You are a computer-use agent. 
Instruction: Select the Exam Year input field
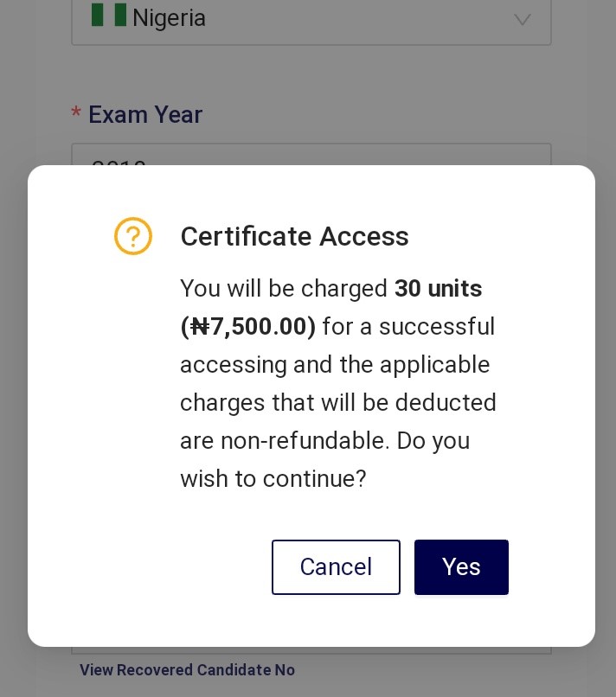pyautogui.click(x=311, y=154)
